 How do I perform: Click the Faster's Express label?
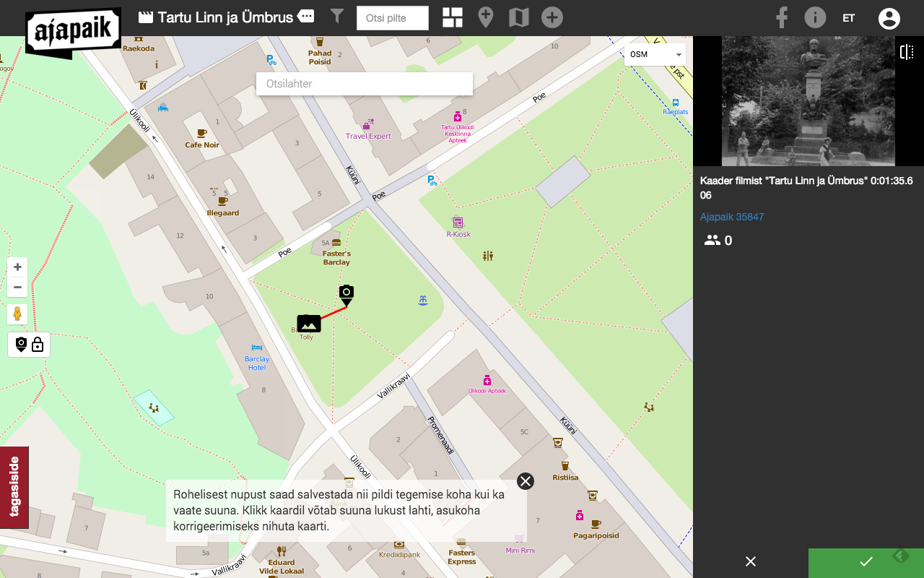pos(462,557)
